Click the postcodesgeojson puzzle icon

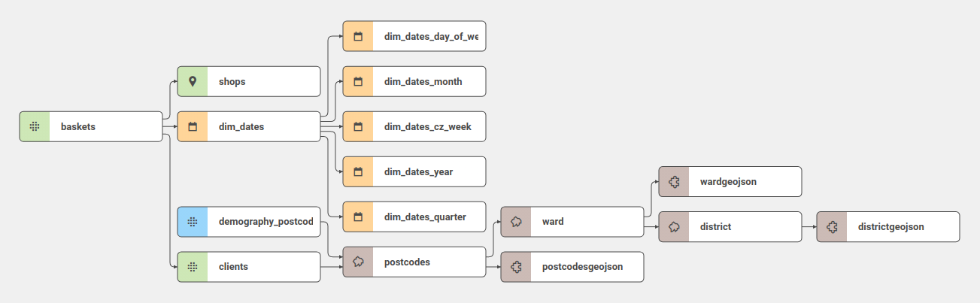[x=516, y=267]
